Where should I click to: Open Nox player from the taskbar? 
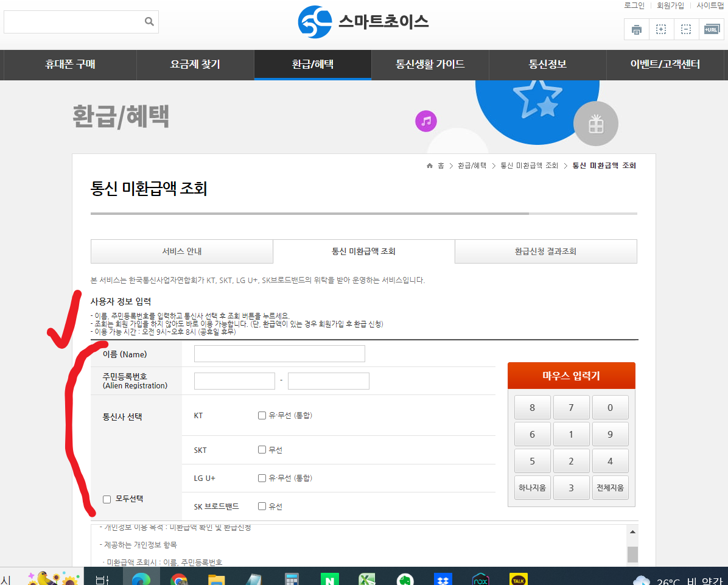pyautogui.click(x=480, y=579)
